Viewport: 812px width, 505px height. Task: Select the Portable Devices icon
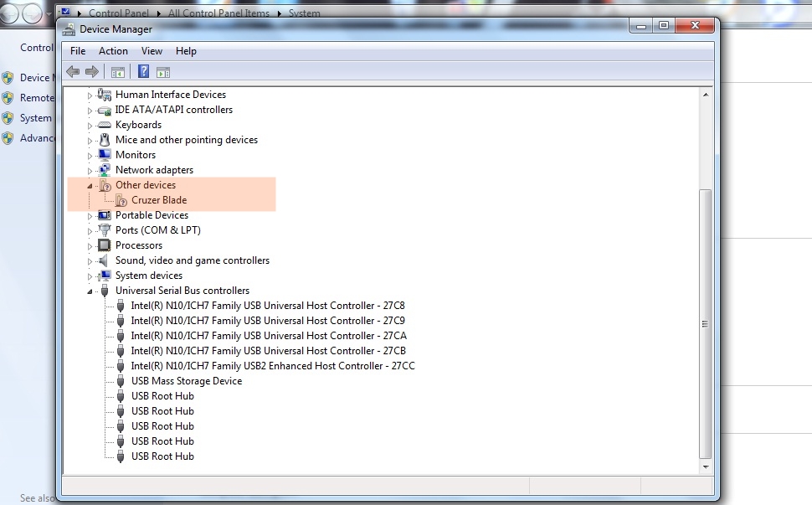104,215
